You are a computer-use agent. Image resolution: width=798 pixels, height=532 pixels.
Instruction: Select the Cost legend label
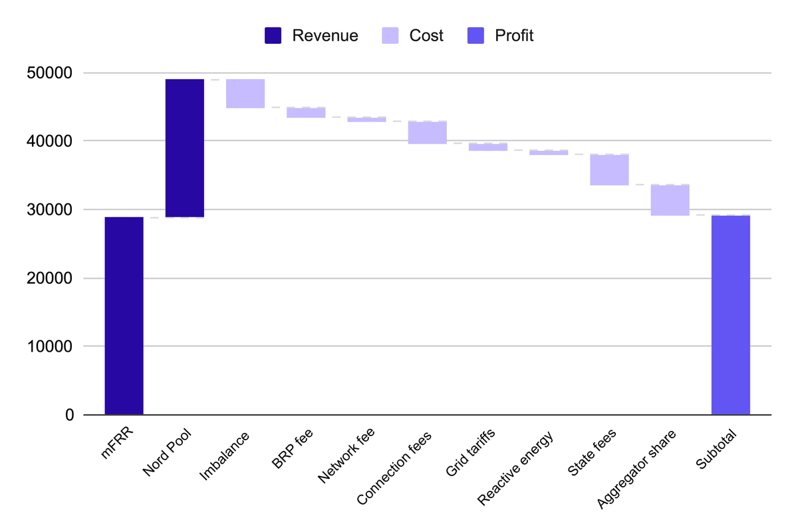(426, 36)
